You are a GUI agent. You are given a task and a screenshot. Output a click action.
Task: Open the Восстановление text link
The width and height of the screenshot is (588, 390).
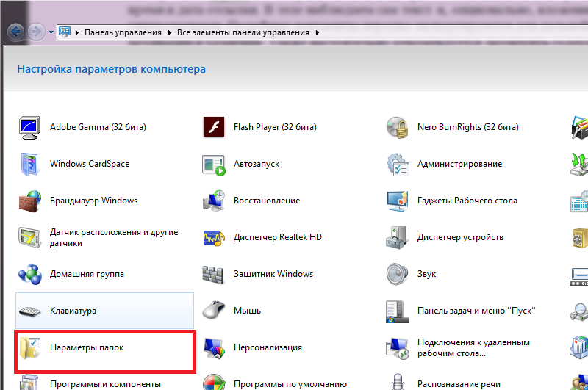click(x=267, y=201)
